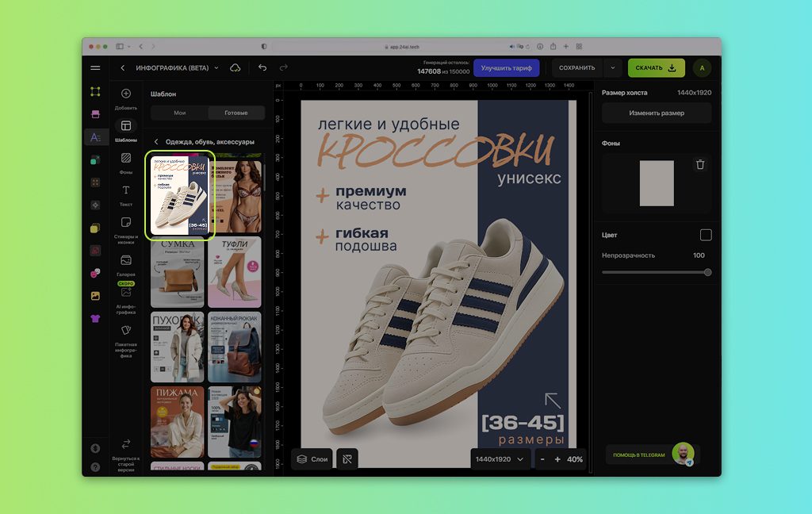812x514 pixels.
Task: Open the yellow picture tool icon
Action: [x=95, y=296]
